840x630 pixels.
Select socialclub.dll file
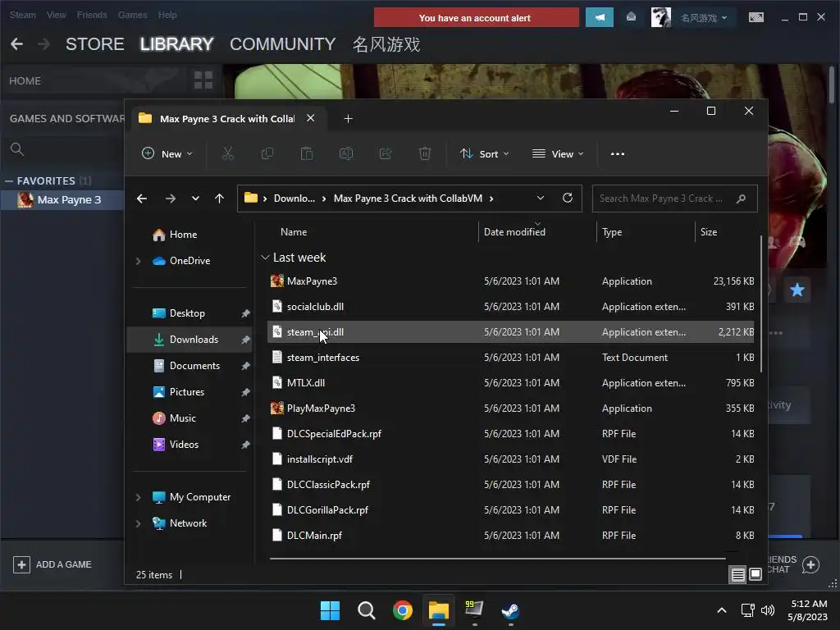point(512,307)
